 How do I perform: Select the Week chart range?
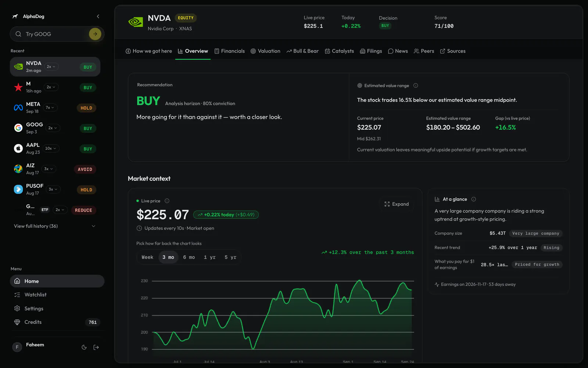click(x=147, y=257)
